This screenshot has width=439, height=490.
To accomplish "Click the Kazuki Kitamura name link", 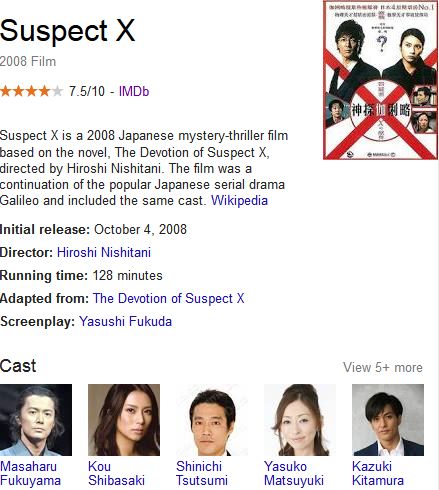I will [x=378, y=473].
